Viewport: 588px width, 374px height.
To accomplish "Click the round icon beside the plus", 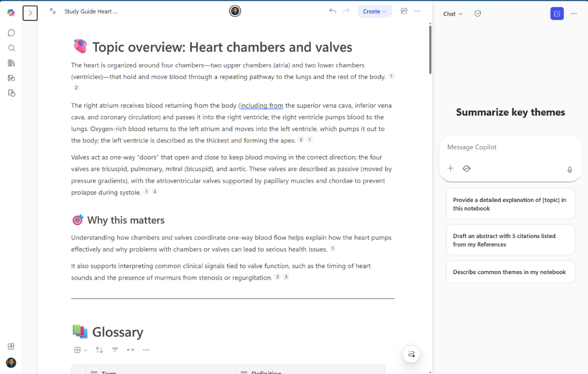I will pyautogui.click(x=466, y=168).
